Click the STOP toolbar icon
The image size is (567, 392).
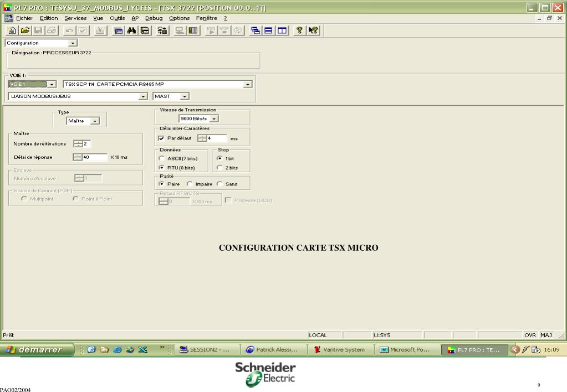click(x=224, y=30)
